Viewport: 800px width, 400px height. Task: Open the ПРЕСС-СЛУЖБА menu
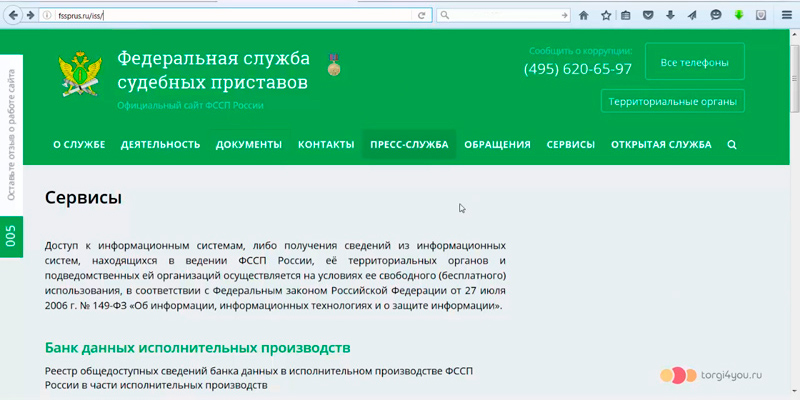409,145
